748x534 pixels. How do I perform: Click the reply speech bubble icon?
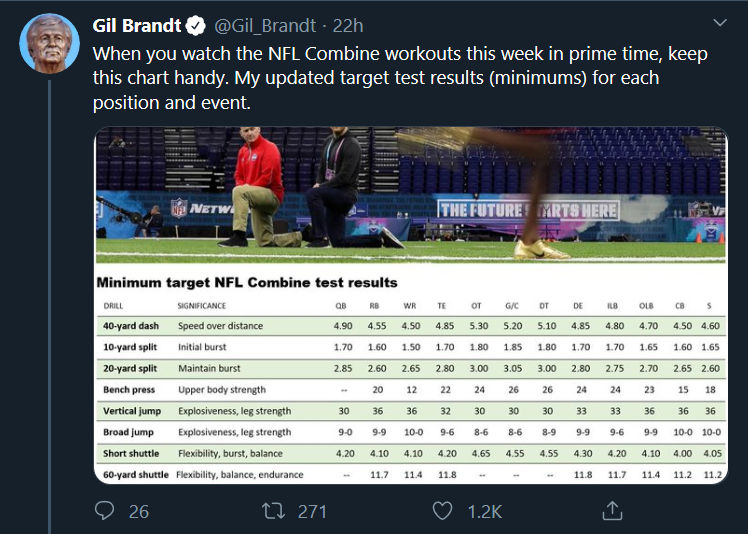pyautogui.click(x=104, y=511)
